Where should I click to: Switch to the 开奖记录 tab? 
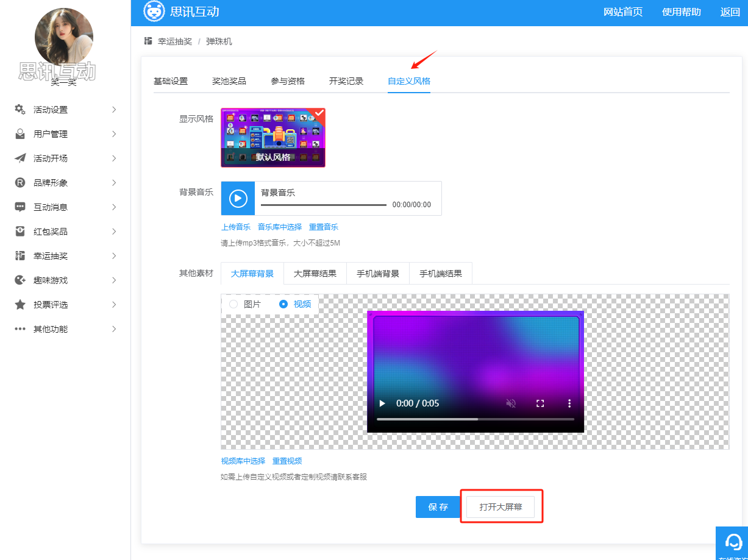[x=346, y=81]
